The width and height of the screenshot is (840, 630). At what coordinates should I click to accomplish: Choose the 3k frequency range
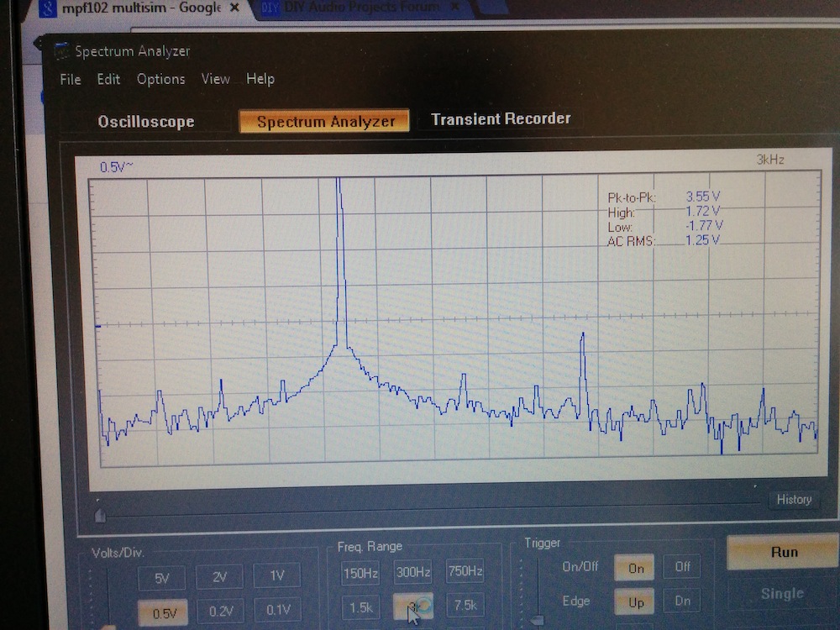click(413, 606)
